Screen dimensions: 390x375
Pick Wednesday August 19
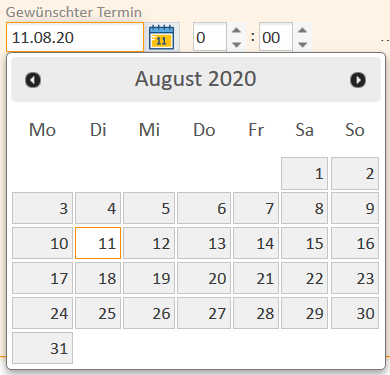[x=149, y=278]
